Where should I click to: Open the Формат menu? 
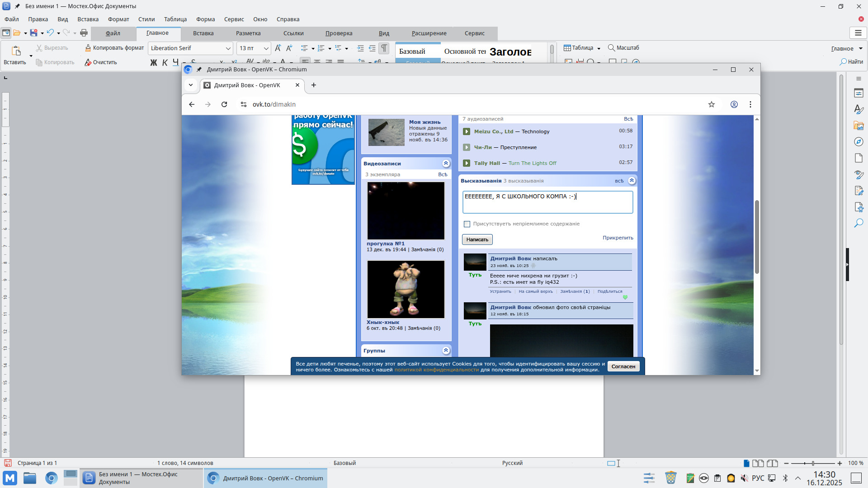coord(118,19)
